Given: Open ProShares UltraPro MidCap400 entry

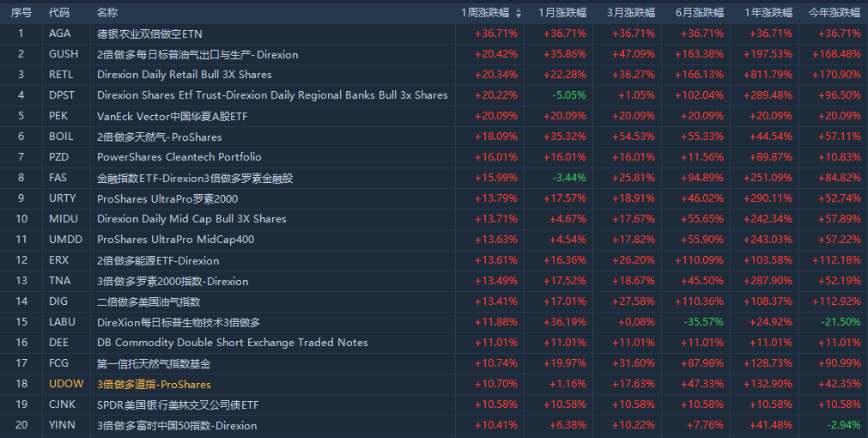Looking at the screenshot, I should (176, 240).
